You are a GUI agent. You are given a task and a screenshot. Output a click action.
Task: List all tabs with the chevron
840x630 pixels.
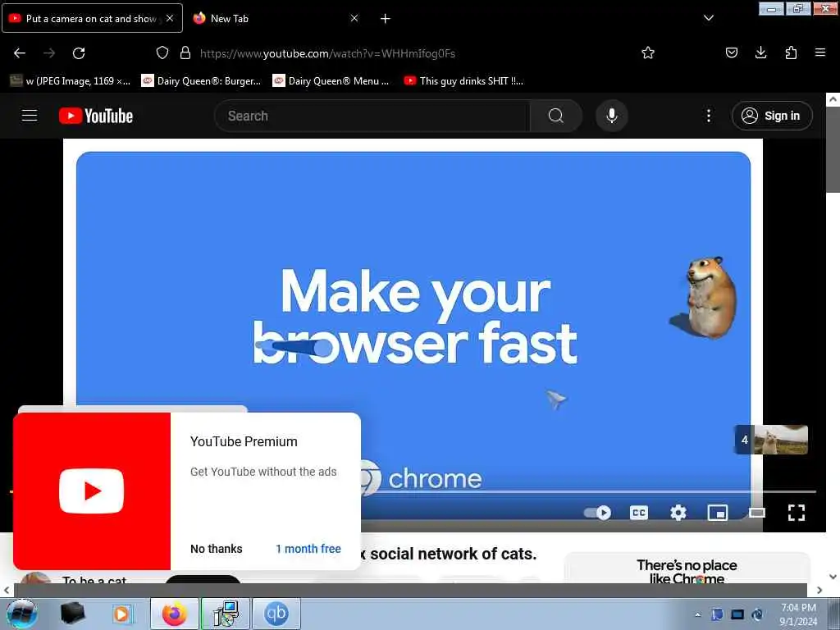point(709,18)
